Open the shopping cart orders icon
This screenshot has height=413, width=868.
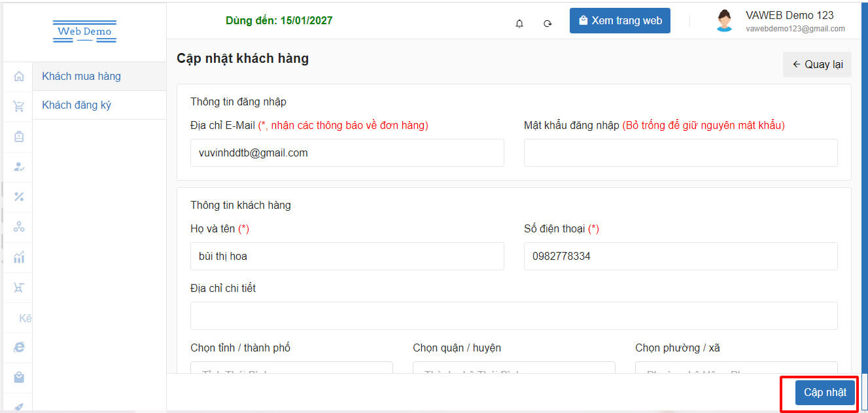(x=19, y=106)
